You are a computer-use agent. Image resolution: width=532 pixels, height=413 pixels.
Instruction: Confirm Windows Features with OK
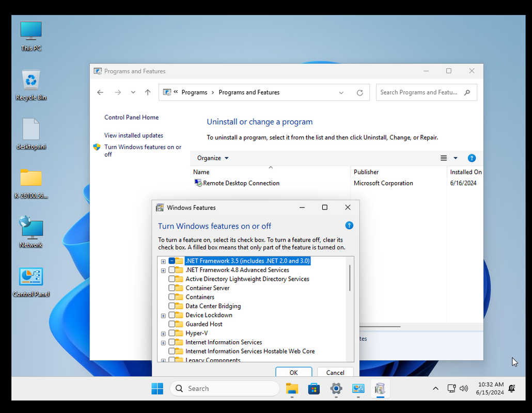click(x=294, y=372)
